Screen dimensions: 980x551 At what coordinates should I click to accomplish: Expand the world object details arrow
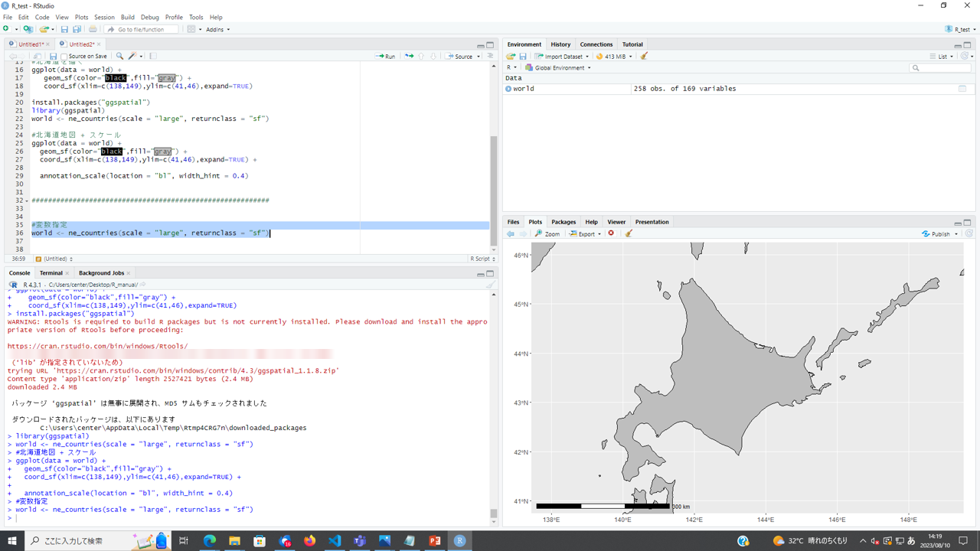click(x=508, y=89)
